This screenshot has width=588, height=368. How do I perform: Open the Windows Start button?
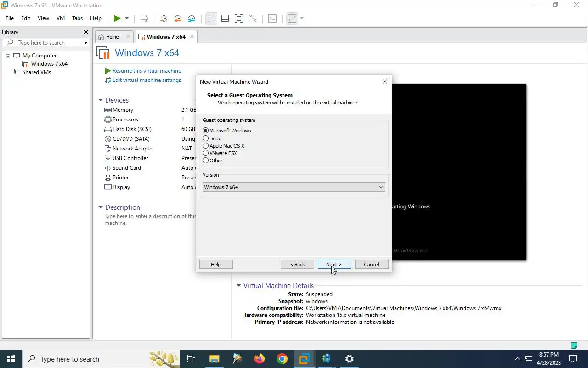point(11,359)
